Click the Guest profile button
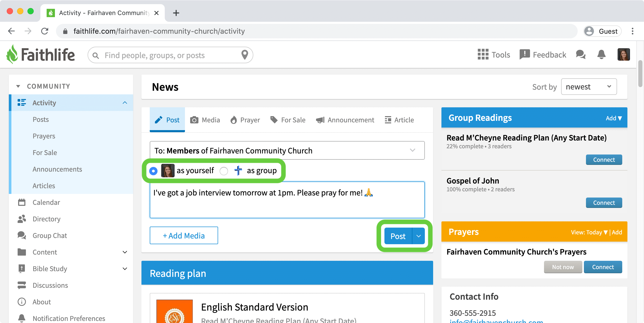Screen dimensions: 644x323 [x=602, y=31]
